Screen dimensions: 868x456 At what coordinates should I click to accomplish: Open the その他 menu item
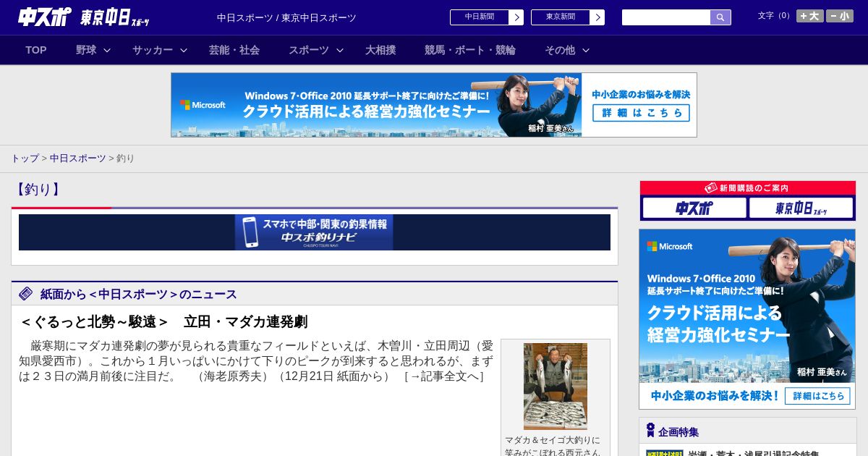coord(560,50)
